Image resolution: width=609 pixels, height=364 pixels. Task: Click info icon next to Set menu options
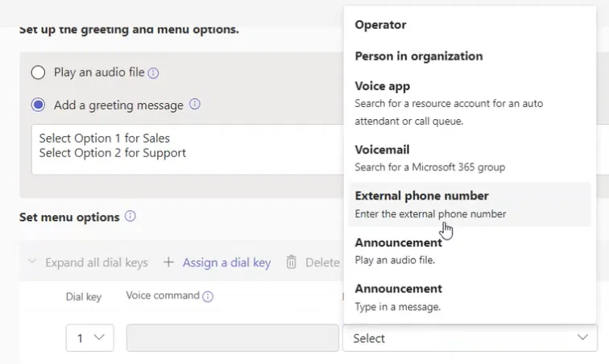coord(130,217)
